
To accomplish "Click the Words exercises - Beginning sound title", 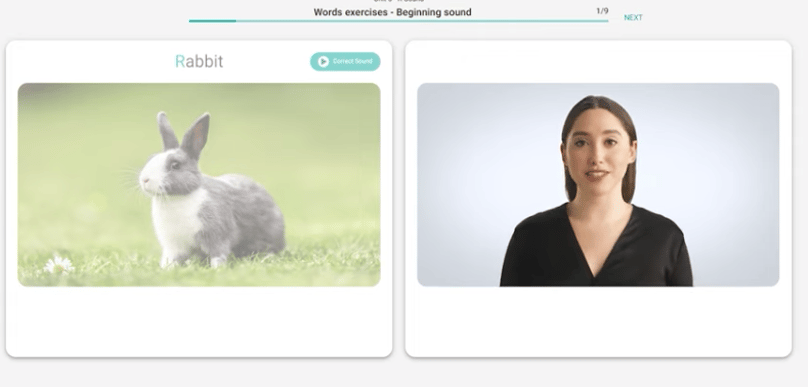I will coord(393,12).
